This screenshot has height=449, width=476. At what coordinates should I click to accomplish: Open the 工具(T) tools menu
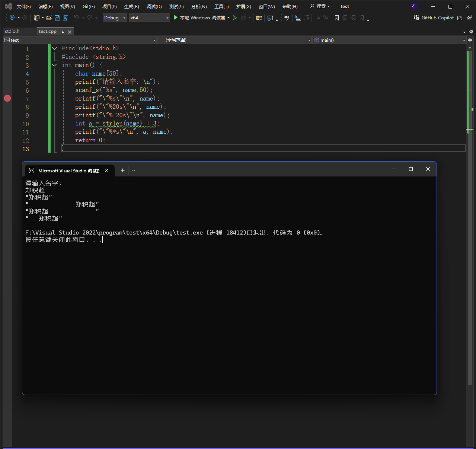[221, 6]
